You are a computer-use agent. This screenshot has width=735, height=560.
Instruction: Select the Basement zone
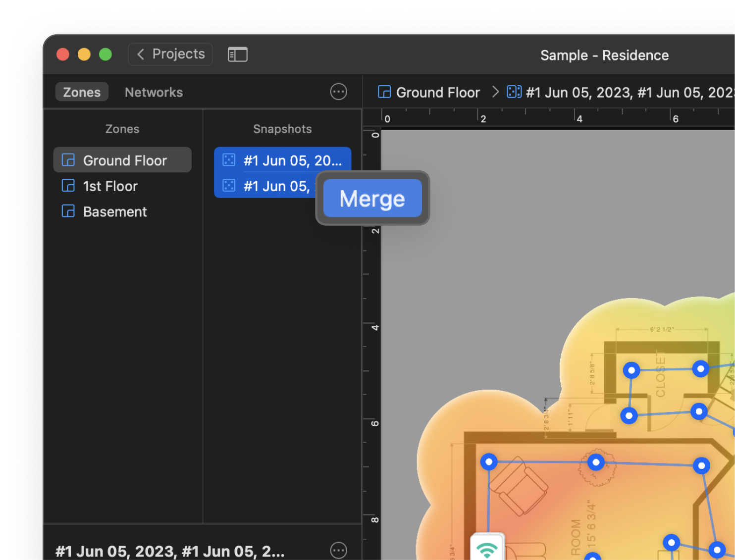click(115, 212)
